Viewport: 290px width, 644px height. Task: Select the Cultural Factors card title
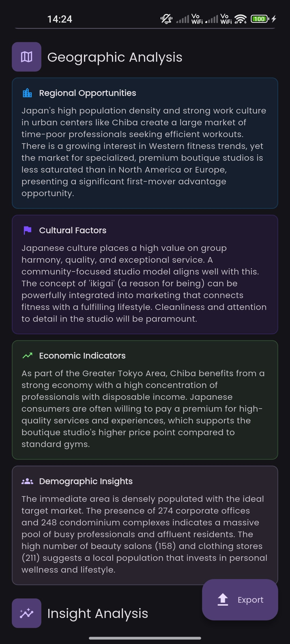[x=73, y=230]
